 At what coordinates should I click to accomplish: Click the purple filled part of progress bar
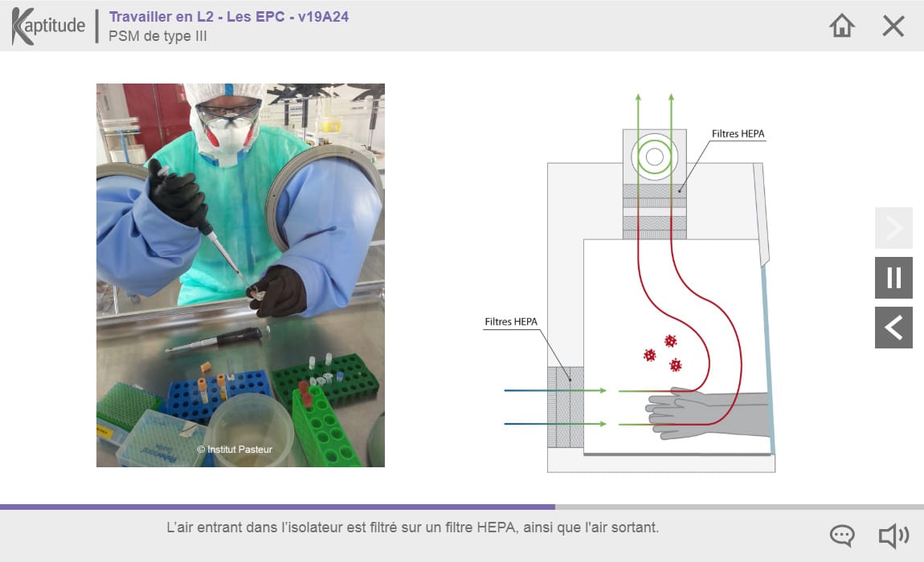pos(277,507)
